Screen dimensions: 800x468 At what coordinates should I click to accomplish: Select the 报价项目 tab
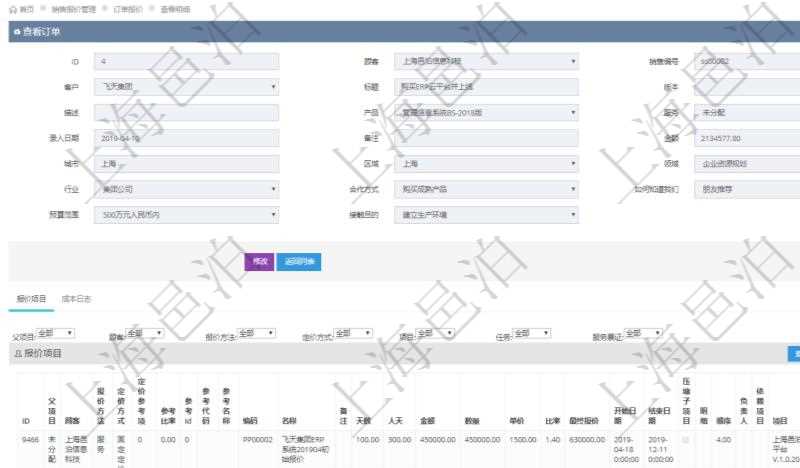(x=29, y=298)
